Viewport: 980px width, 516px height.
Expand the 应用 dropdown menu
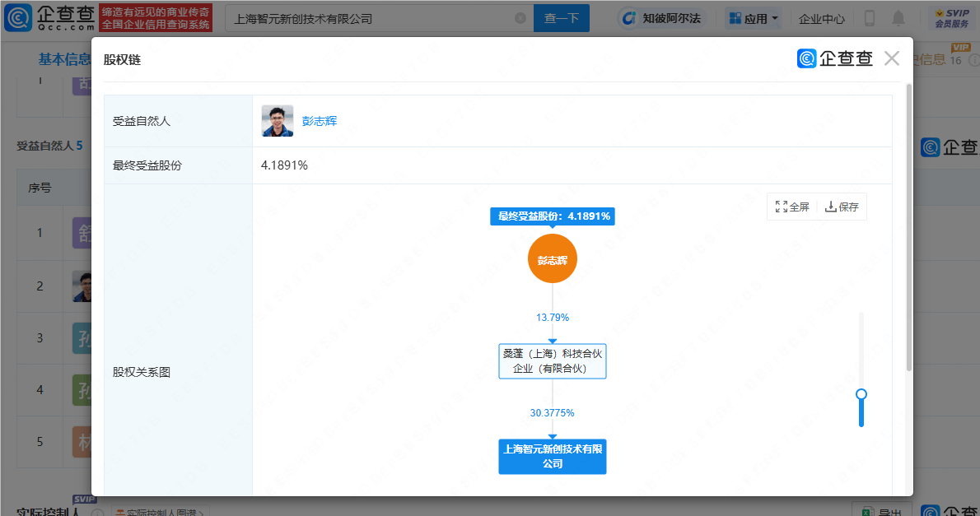point(754,18)
